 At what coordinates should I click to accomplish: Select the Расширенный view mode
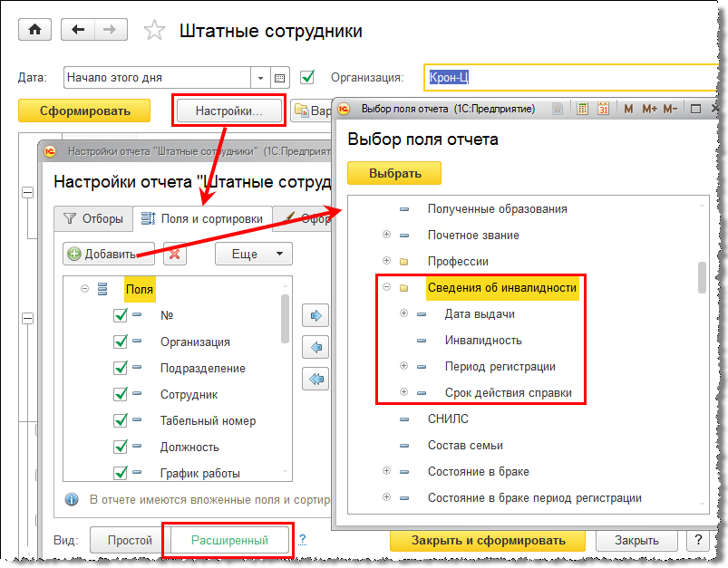click(x=229, y=540)
